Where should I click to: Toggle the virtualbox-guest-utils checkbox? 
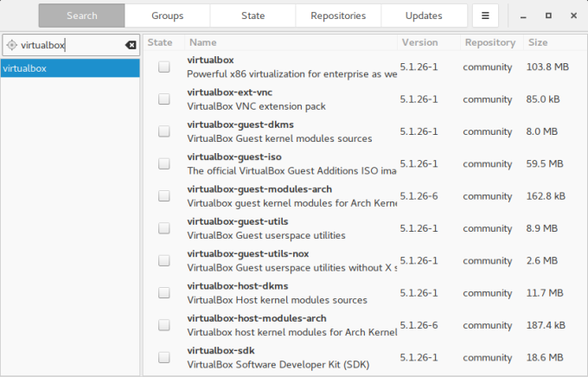(164, 228)
